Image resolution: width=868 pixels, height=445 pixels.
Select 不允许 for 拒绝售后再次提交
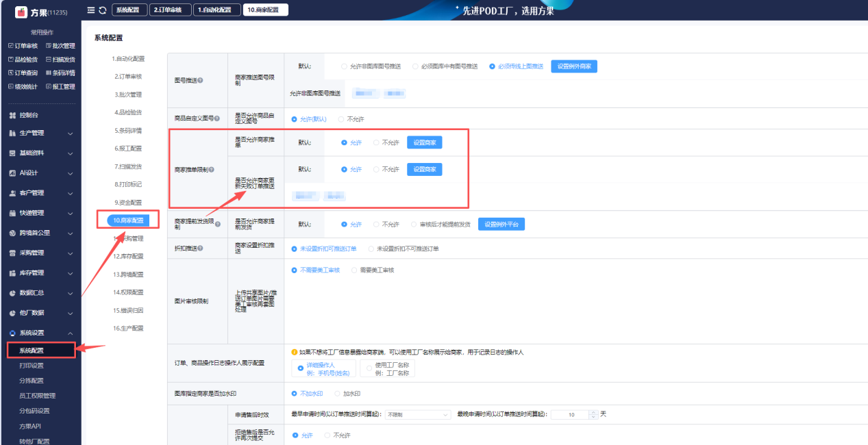pyautogui.click(x=337, y=435)
